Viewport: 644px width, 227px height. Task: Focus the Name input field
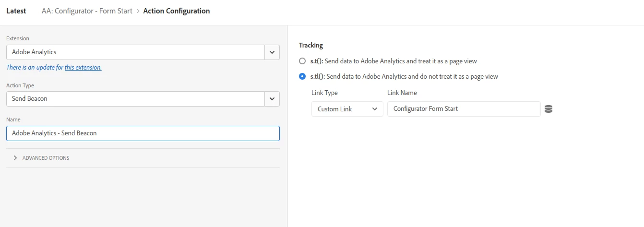(143, 133)
